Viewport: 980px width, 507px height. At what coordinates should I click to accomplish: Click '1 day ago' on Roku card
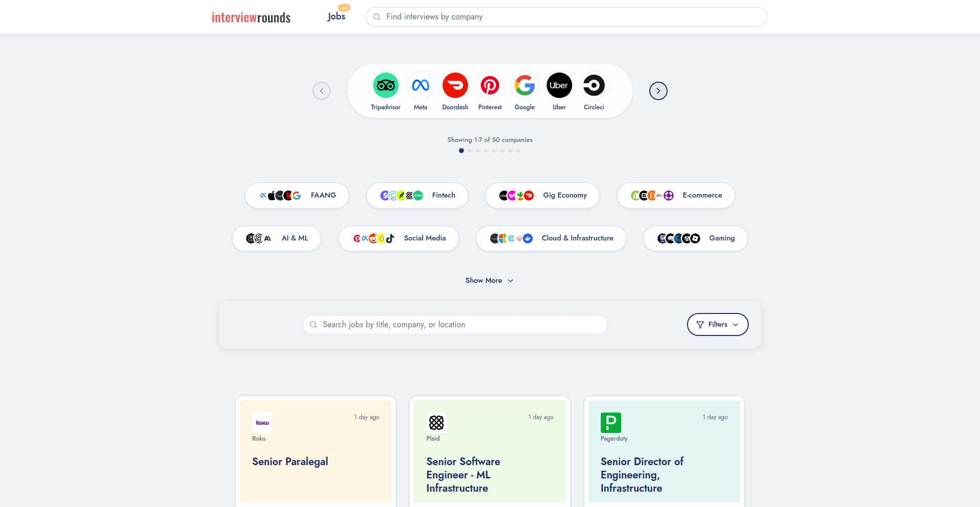pyautogui.click(x=367, y=417)
